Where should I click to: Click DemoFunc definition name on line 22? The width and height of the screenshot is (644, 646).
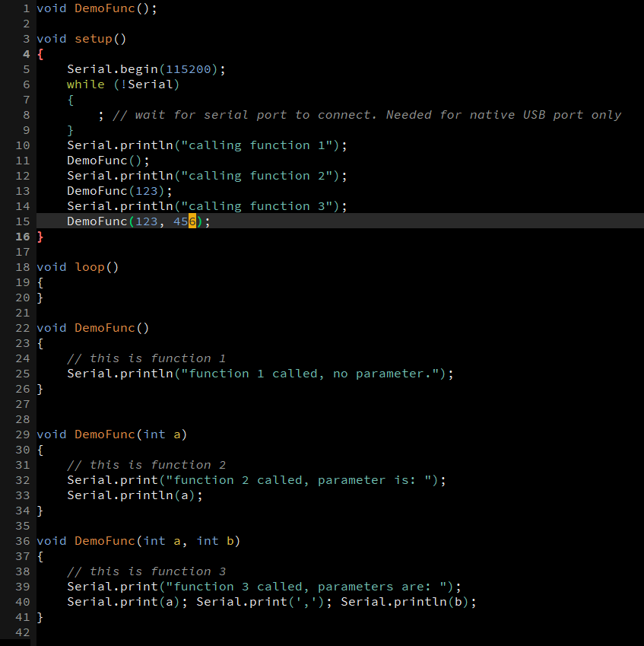[105, 329]
